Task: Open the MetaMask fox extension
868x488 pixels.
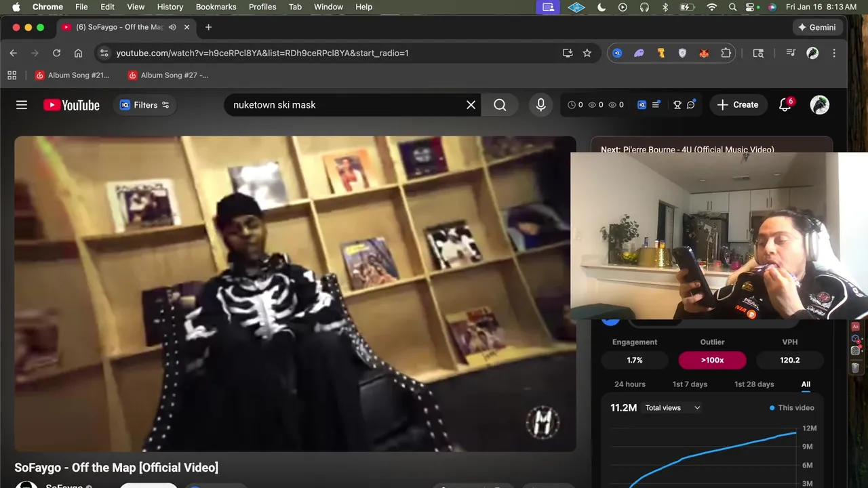Action: click(704, 53)
